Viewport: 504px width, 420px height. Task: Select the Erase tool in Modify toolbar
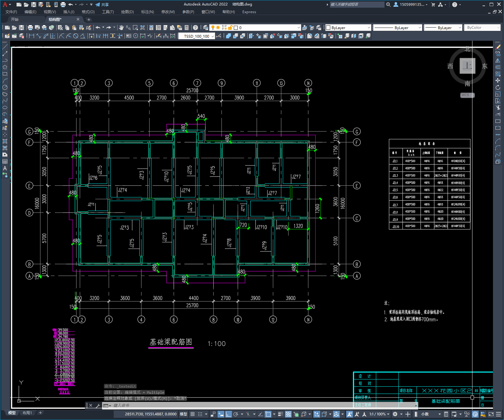[x=498, y=47]
